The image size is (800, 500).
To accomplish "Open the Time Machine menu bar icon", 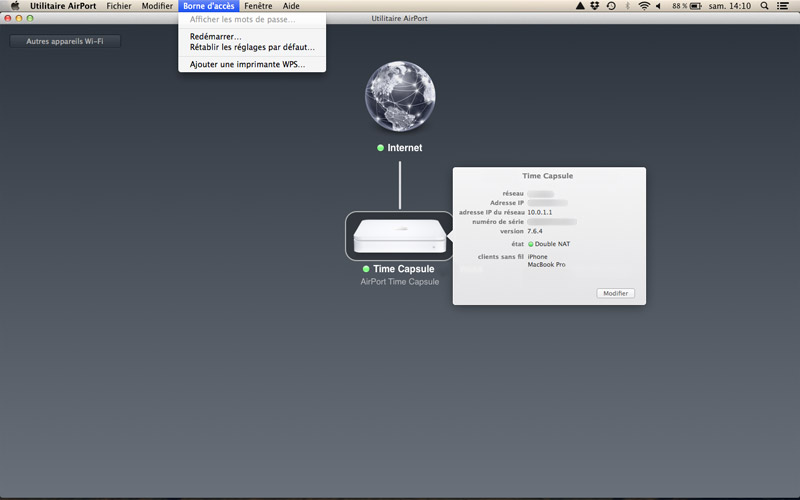I will point(611,6).
